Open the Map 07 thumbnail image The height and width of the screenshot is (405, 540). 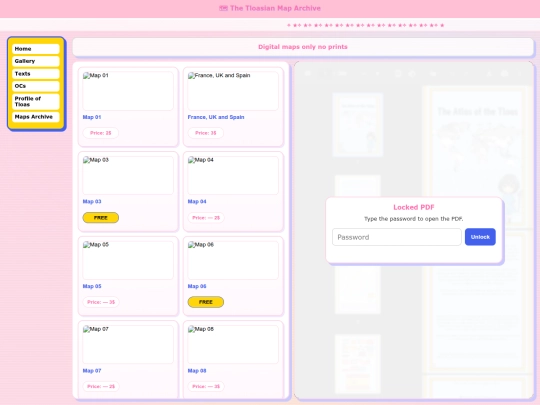point(128,344)
